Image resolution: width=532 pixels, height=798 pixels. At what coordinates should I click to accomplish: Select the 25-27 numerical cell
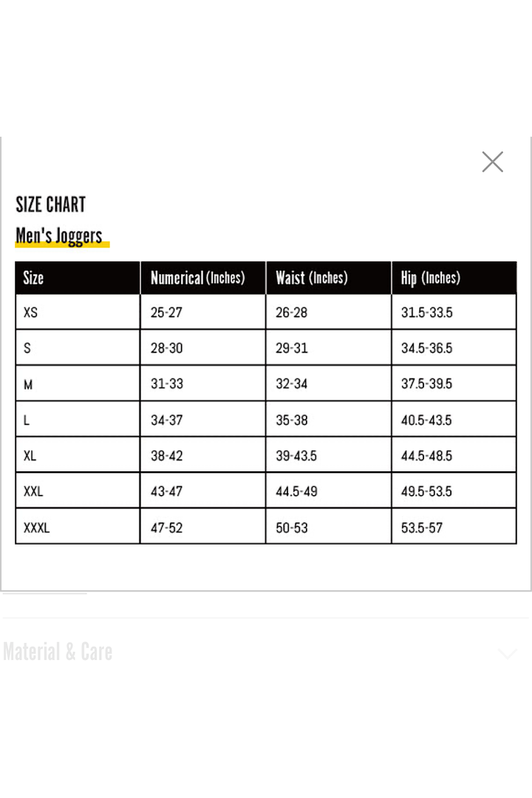[166, 313]
